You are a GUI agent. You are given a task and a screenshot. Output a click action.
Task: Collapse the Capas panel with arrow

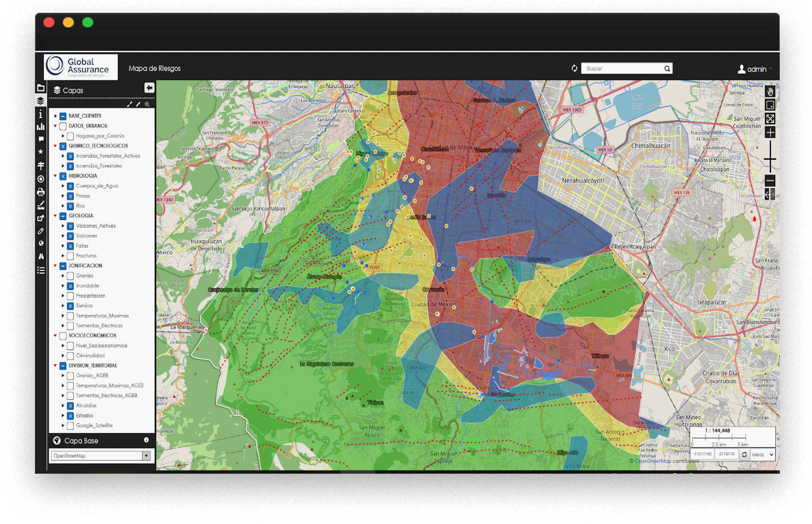click(149, 88)
